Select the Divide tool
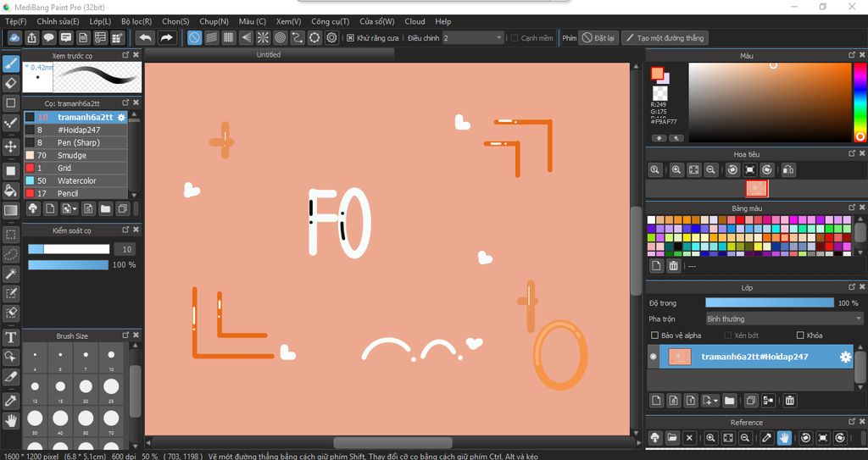Image resolution: width=868 pixels, height=460 pixels. 10,376
